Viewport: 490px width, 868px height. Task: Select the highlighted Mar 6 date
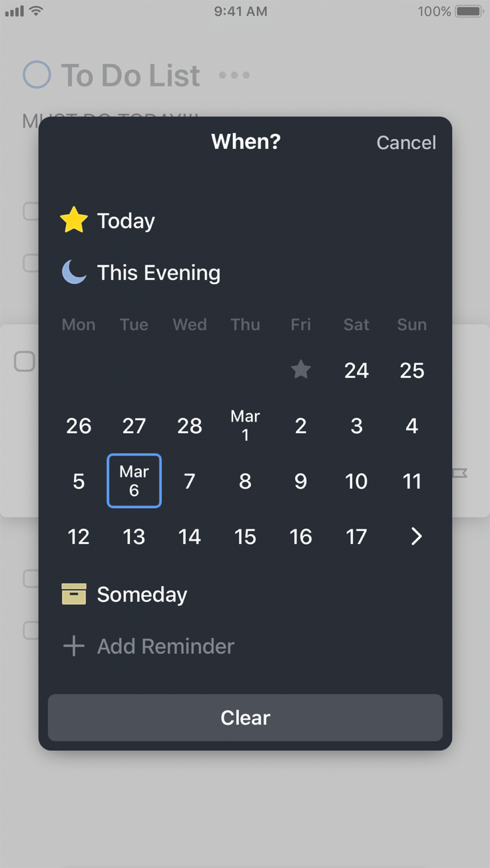(134, 481)
